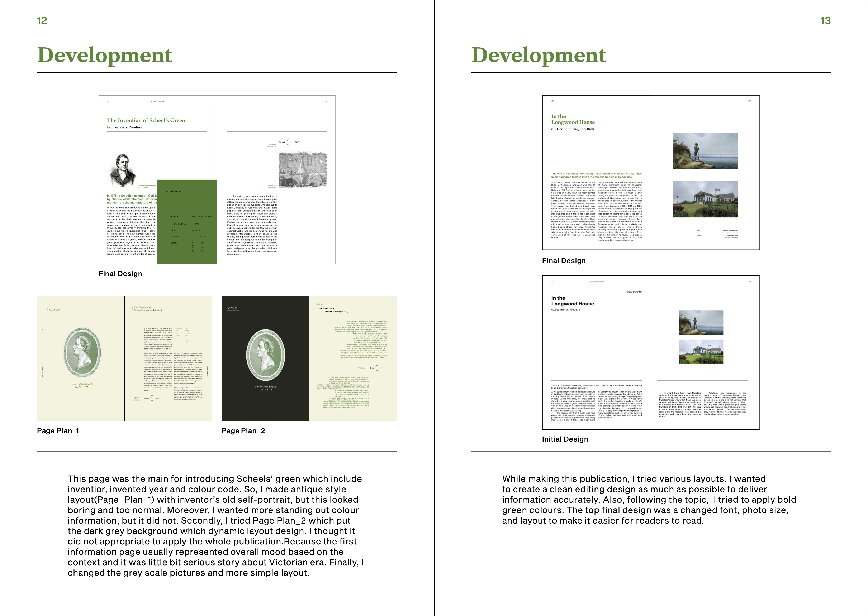Click the oval portrait on the dark grey page
This screenshot has width=868, height=616.
(265, 355)
